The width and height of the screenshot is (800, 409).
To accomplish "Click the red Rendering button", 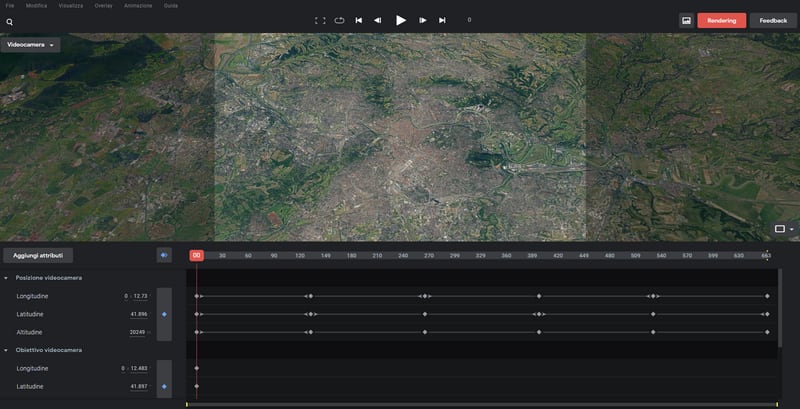I will pos(721,20).
